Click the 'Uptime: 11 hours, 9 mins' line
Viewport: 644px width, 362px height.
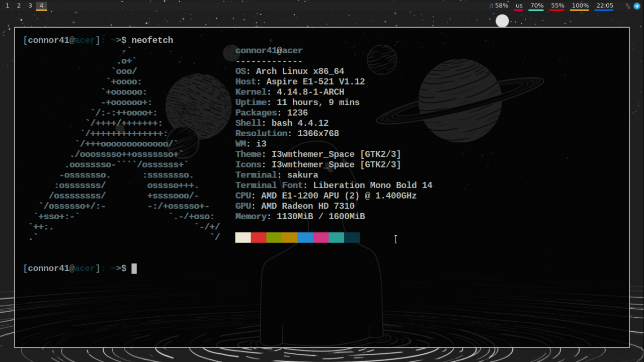[298, 103]
